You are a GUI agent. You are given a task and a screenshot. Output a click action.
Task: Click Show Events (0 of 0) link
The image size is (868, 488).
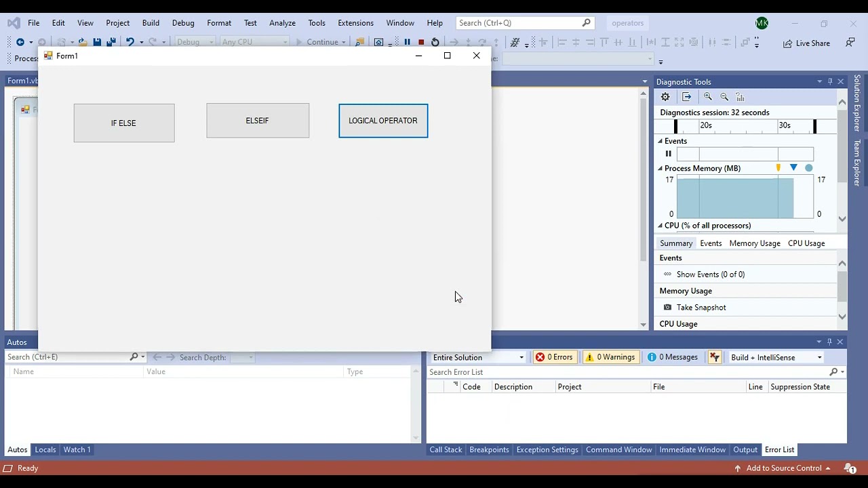pos(711,274)
